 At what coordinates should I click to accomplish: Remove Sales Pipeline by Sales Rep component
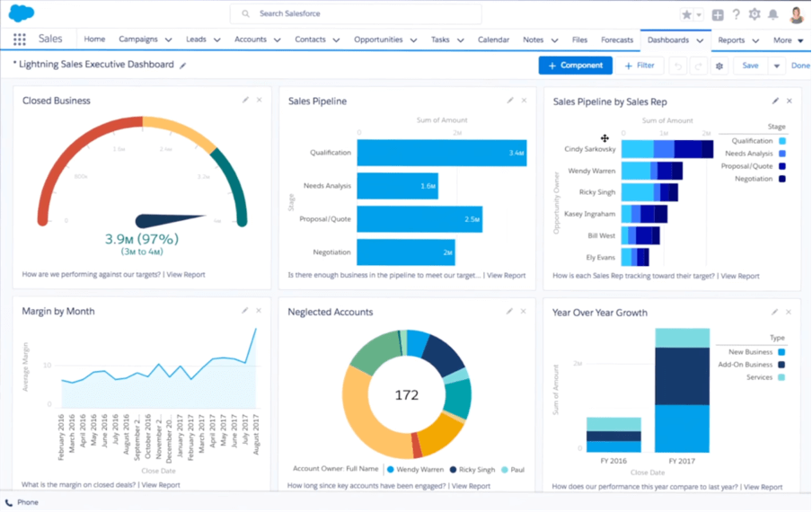click(x=790, y=101)
